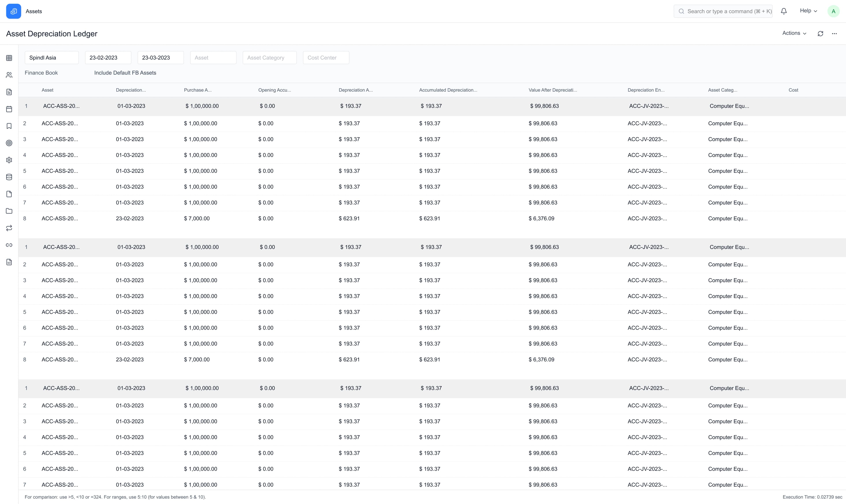Screen dimensions: 846x504
Task: Toggle the Finance Book filter option
Action: 41,73
